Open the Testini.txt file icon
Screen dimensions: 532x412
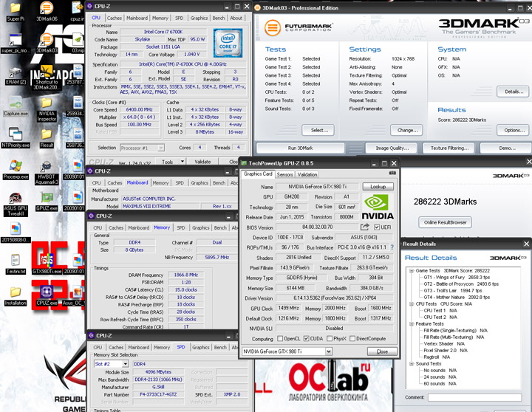click(16, 264)
